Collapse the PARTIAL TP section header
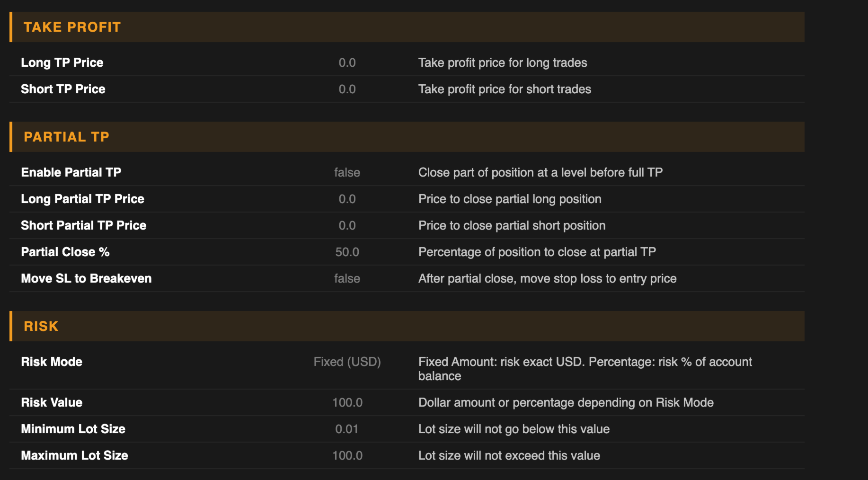868x480 pixels. (67, 137)
